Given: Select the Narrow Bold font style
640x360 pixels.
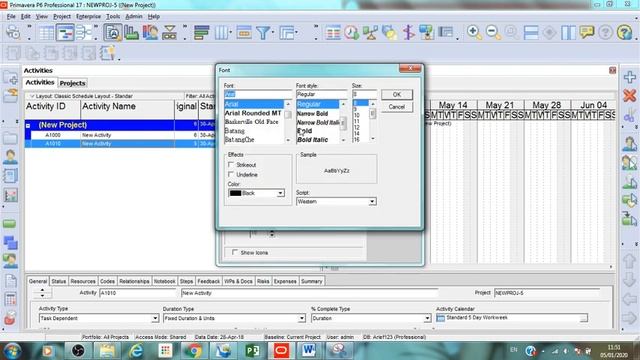Looking at the screenshot, I should point(313,113).
